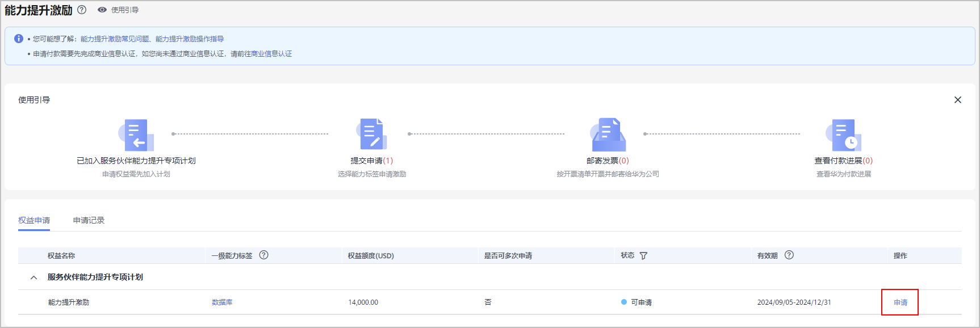Open the 状态 column filter icon
The image size is (980, 328).
tap(643, 256)
